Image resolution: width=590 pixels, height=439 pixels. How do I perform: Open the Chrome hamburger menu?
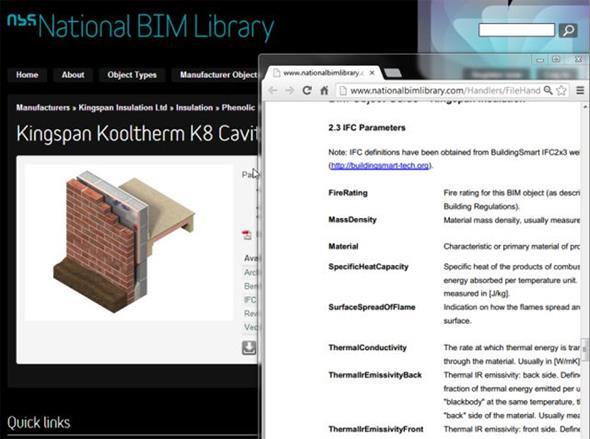580,90
